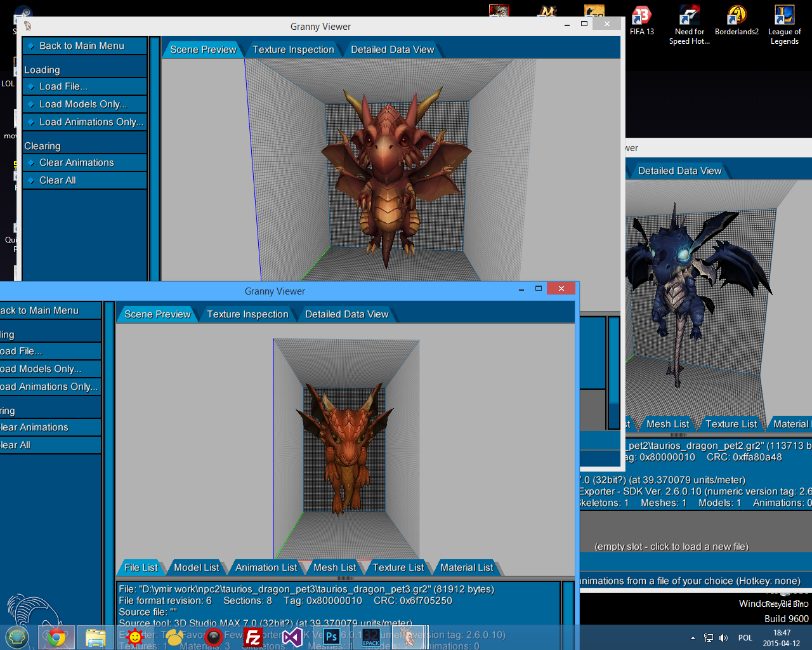Click the empty slot to load a new file
This screenshot has width=812, height=650.
point(671,547)
